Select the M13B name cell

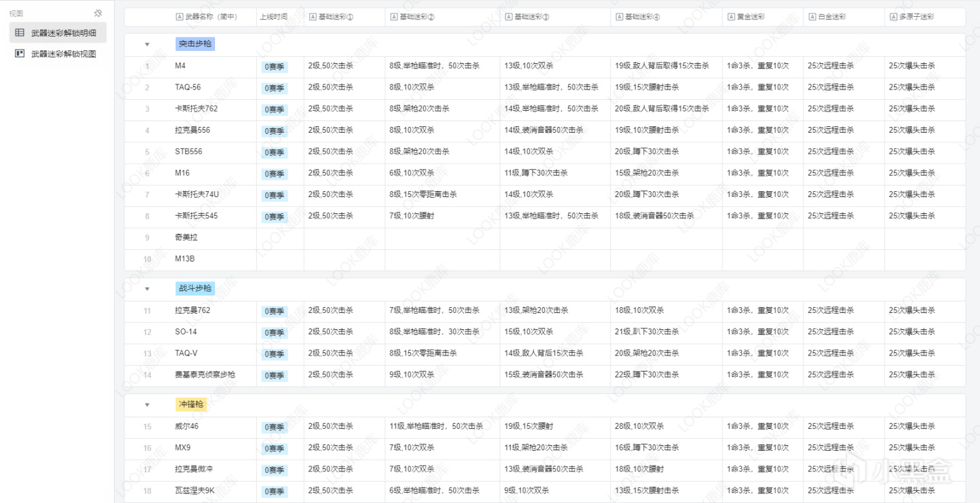(213, 260)
